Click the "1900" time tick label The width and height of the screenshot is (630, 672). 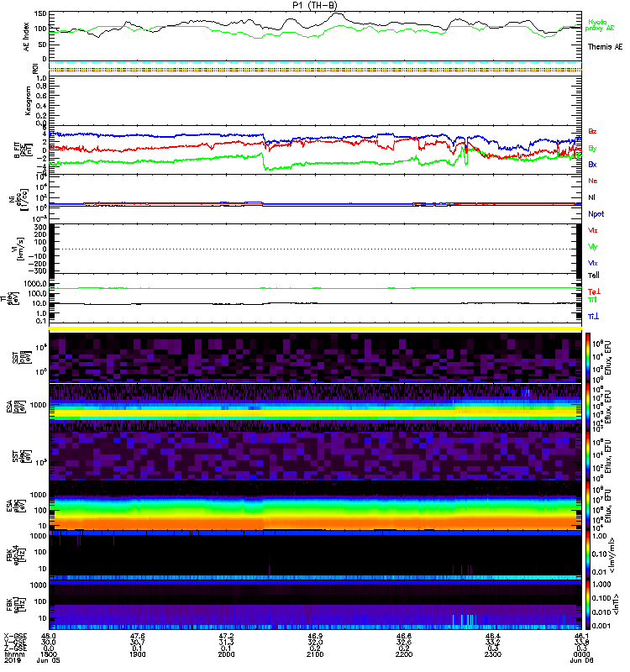tap(137, 654)
